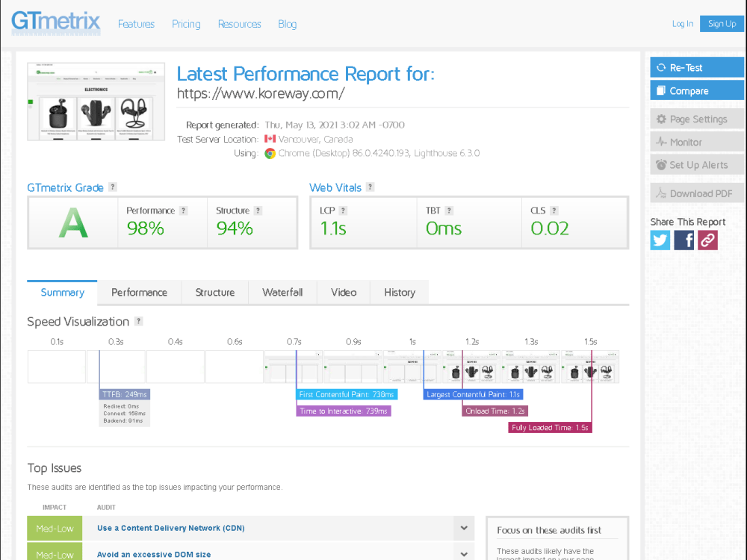Click the First Contentful Paint: 738ms marker
The image size is (747, 560).
coord(347,394)
